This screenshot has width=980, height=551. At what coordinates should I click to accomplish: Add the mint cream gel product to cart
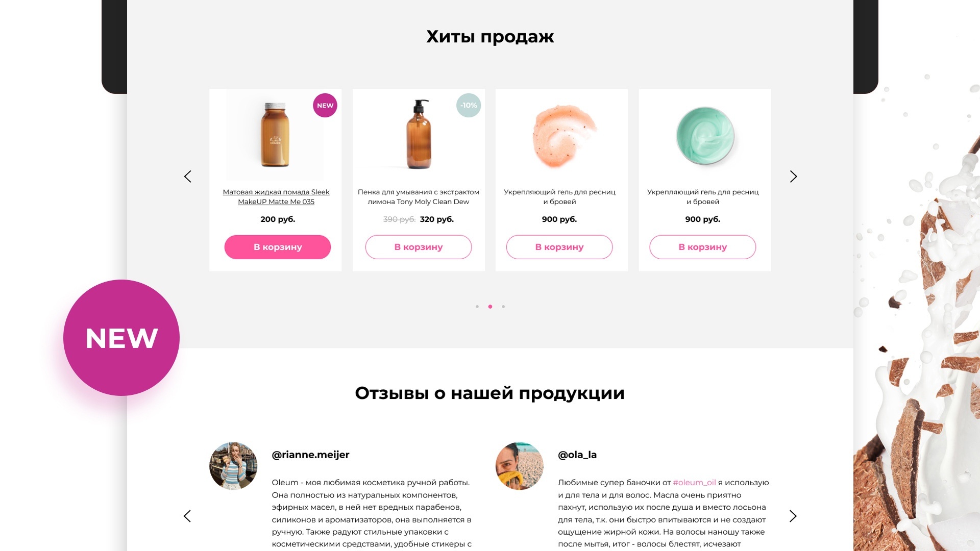(x=703, y=247)
